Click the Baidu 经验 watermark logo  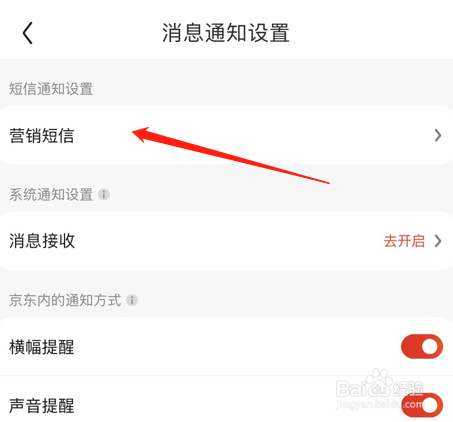(380, 388)
